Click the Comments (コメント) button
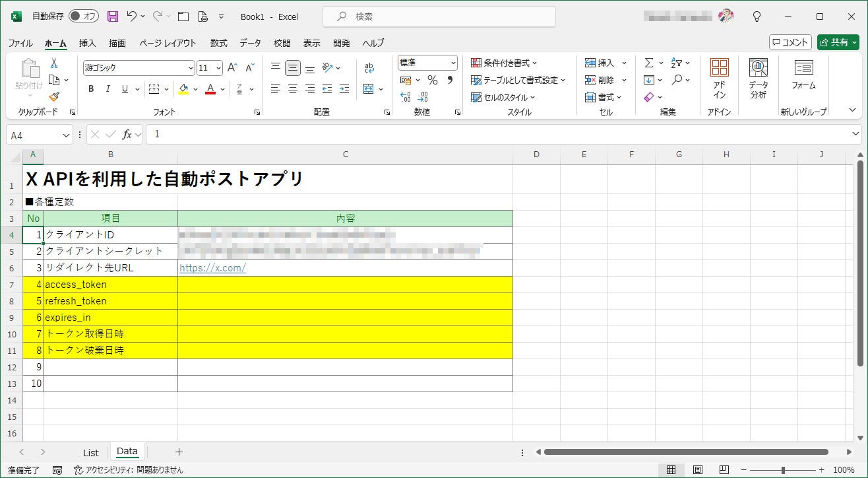 (790, 42)
